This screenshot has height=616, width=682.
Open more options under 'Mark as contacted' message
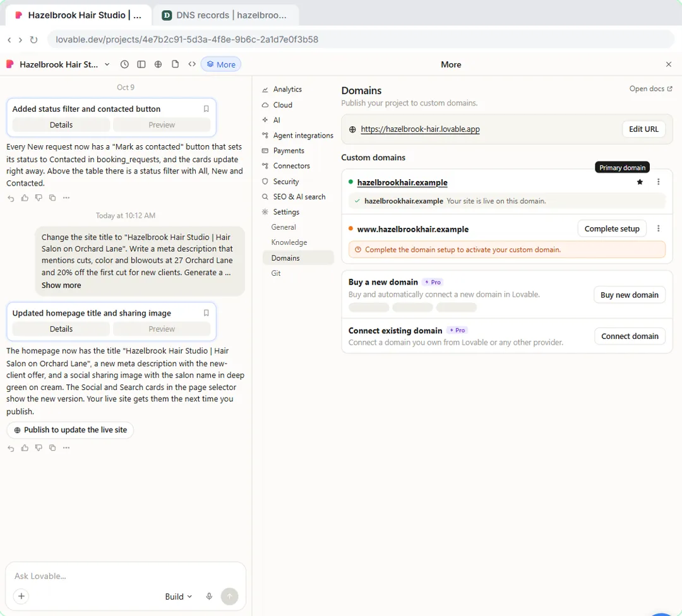coord(66,198)
